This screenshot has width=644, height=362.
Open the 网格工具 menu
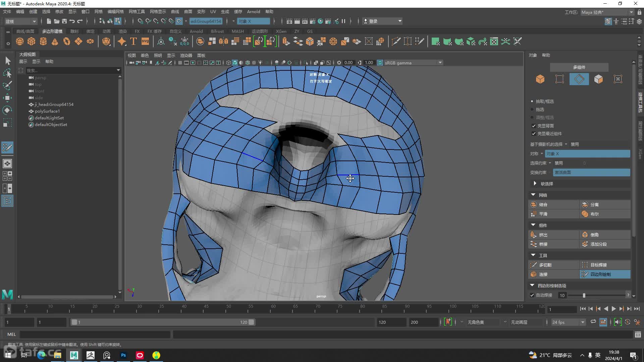pos(137,12)
